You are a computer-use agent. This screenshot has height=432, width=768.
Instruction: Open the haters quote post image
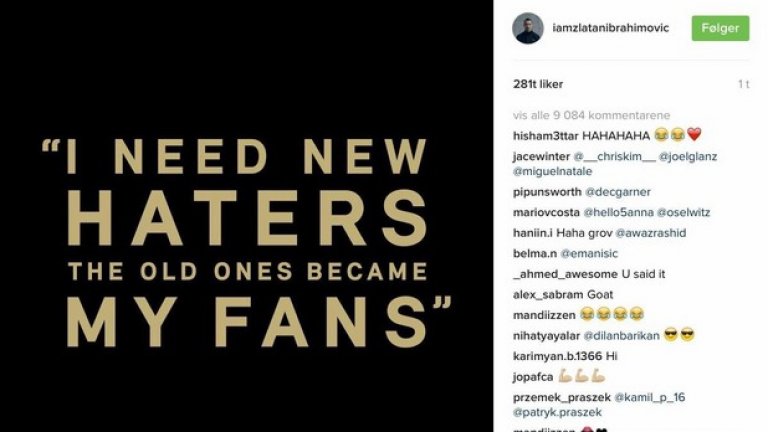247,216
